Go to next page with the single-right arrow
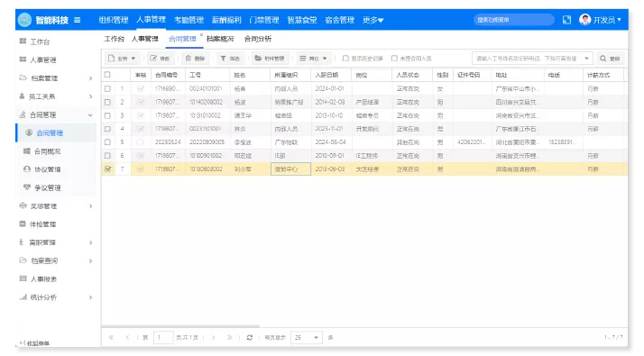The width and height of the screenshot is (644, 356). click(213, 337)
